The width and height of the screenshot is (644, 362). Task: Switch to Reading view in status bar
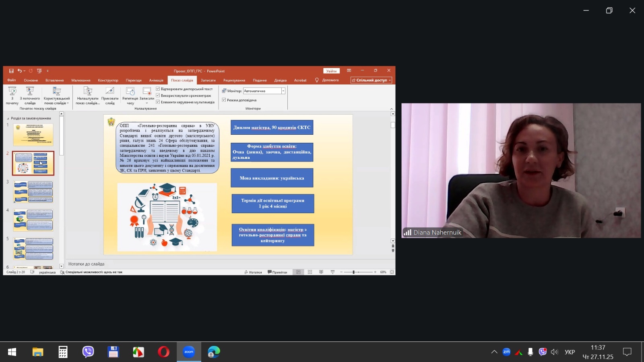tap(321, 272)
